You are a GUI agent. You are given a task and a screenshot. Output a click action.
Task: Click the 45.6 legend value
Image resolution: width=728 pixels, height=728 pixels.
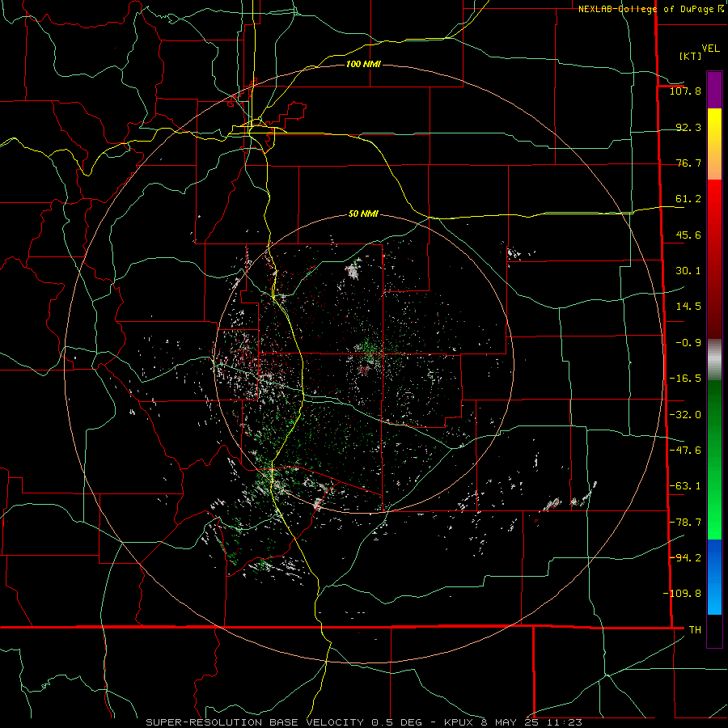[x=688, y=235]
